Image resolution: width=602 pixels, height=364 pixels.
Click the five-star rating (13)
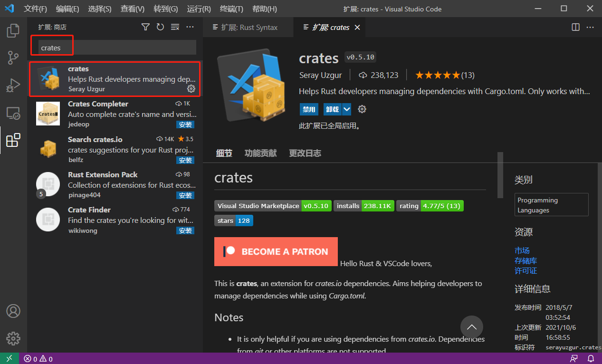(x=445, y=75)
